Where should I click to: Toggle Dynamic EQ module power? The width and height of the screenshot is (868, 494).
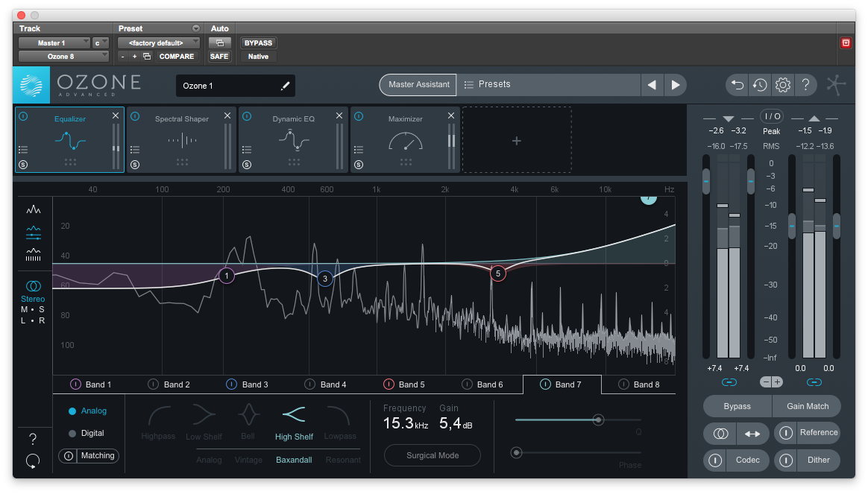[247, 117]
